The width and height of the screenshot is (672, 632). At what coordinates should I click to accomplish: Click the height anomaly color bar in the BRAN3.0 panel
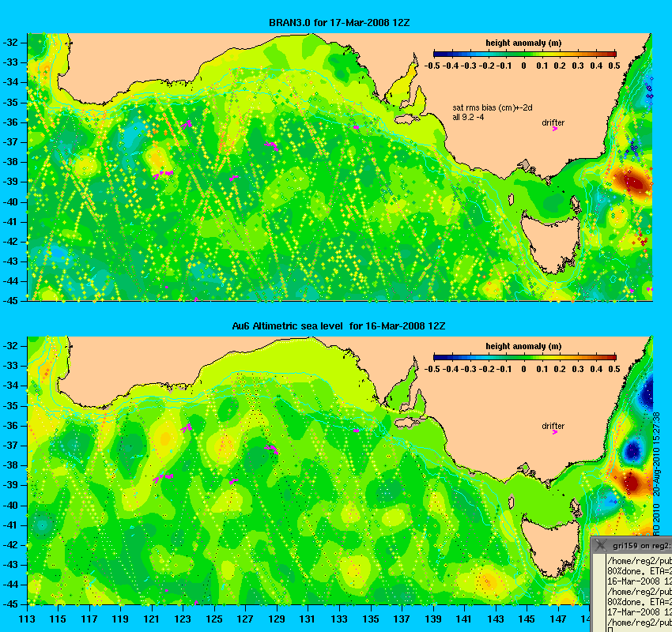coord(525,54)
